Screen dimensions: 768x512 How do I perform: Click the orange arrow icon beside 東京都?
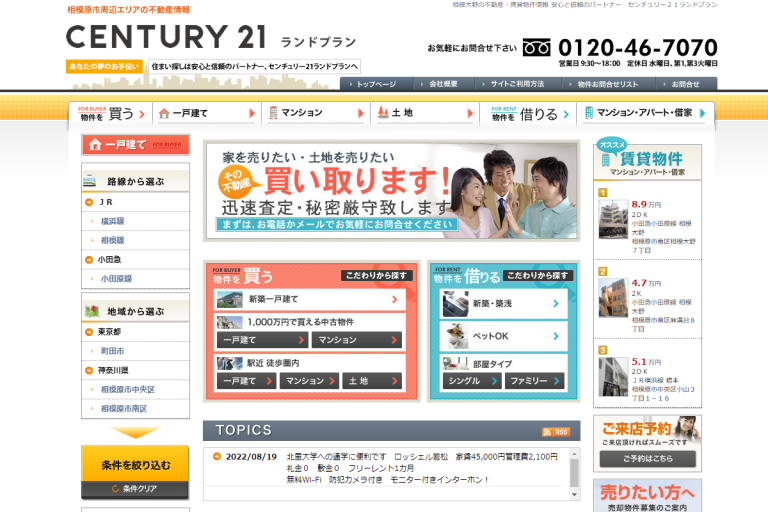89,332
